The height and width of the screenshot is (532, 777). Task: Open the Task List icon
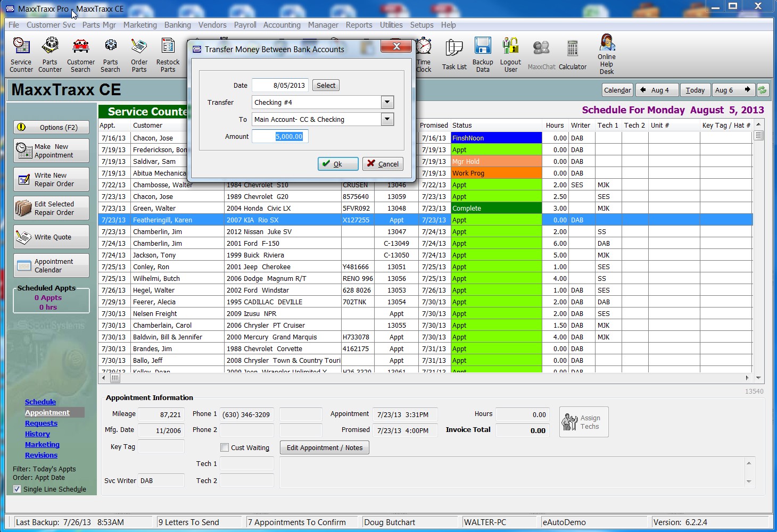454,55
